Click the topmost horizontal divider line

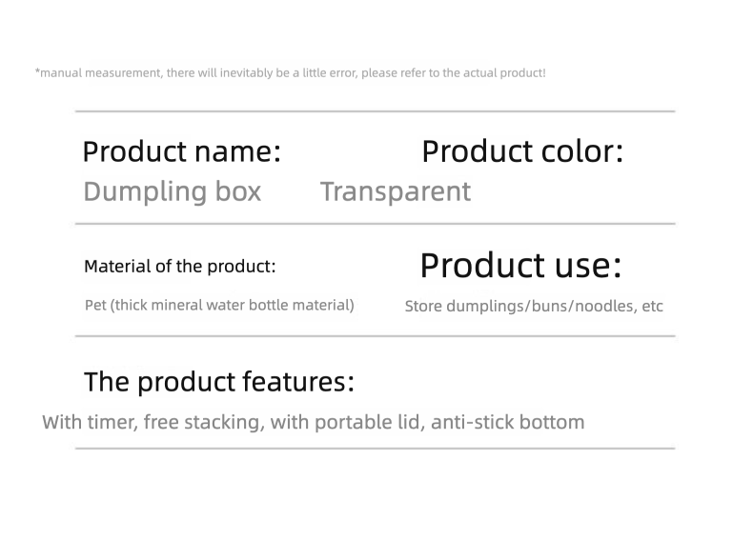point(375,111)
